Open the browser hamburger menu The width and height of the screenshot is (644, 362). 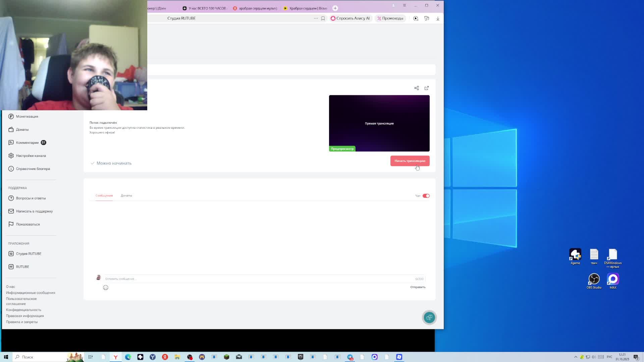(x=404, y=5)
